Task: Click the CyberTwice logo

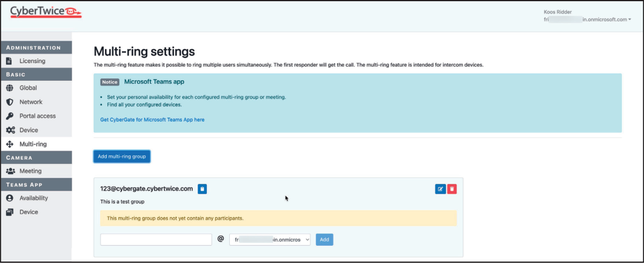Action: pyautogui.click(x=46, y=12)
